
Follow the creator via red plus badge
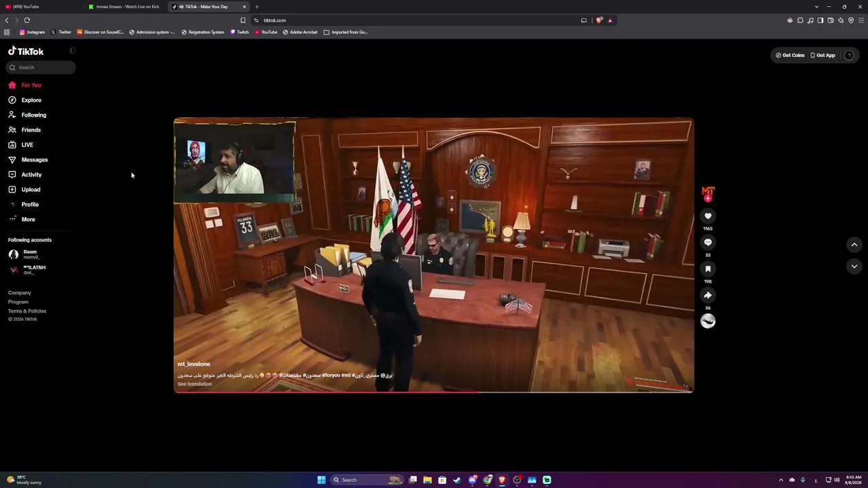pyautogui.click(x=708, y=199)
